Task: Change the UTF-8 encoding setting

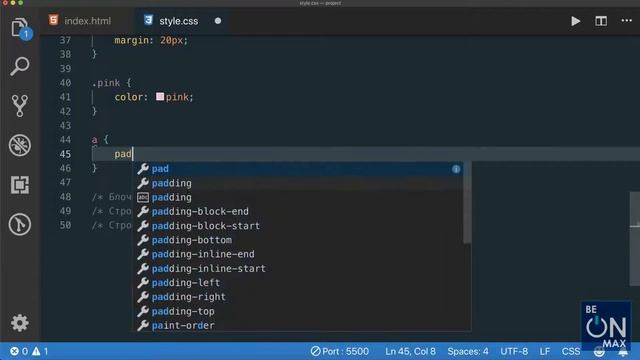Action: [x=514, y=351]
